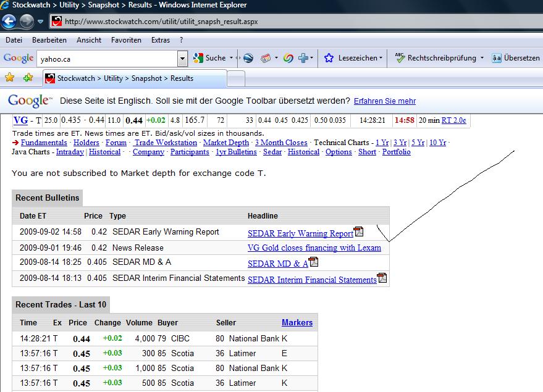Open the Fundamentals link
Image resolution: width=543 pixels, height=392 pixels.
(x=44, y=143)
